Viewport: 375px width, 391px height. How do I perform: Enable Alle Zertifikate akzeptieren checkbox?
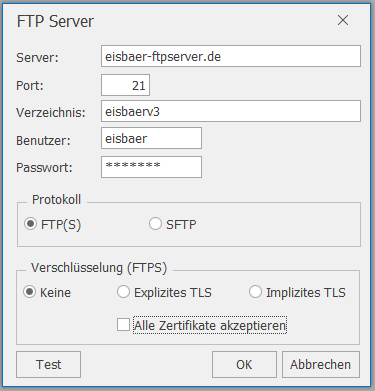click(123, 325)
